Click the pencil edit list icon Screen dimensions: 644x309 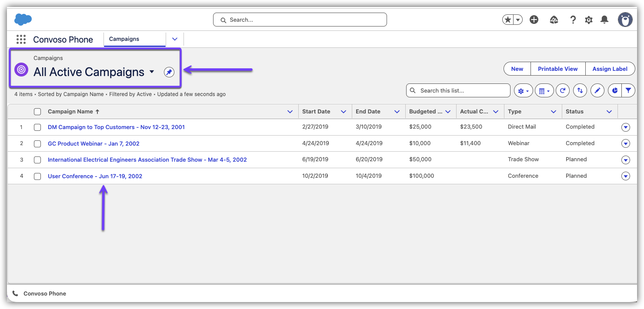pyautogui.click(x=597, y=90)
